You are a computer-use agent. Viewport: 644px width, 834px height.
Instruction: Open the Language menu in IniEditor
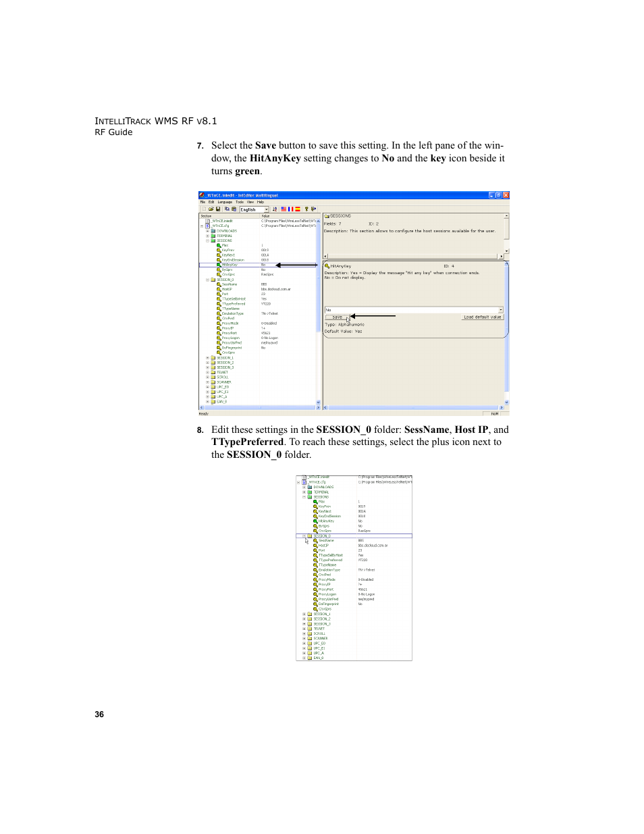[x=225, y=202]
